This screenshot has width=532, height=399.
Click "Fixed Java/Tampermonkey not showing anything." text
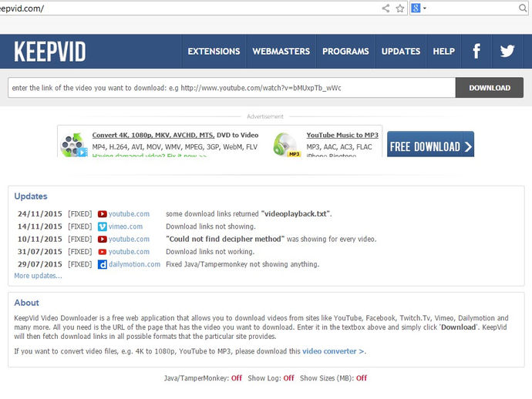[x=243, y=264]
